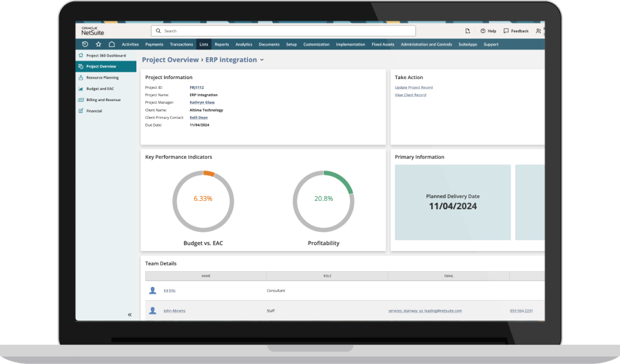Click the Help question mark icon
Viewport: 620px width, 364px height.
[x=483, y=31]
